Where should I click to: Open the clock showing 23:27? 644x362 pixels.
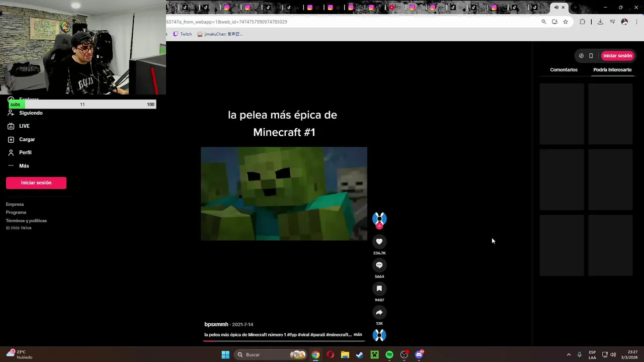(629, 354)
